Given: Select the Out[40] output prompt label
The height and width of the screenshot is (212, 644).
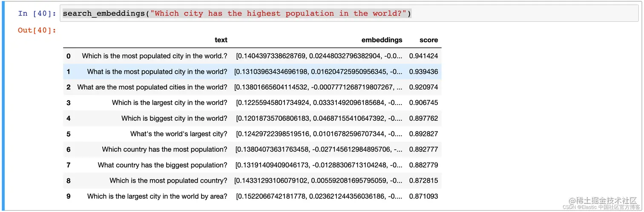Looking at the screenshot, I should [x=37, y=30].
